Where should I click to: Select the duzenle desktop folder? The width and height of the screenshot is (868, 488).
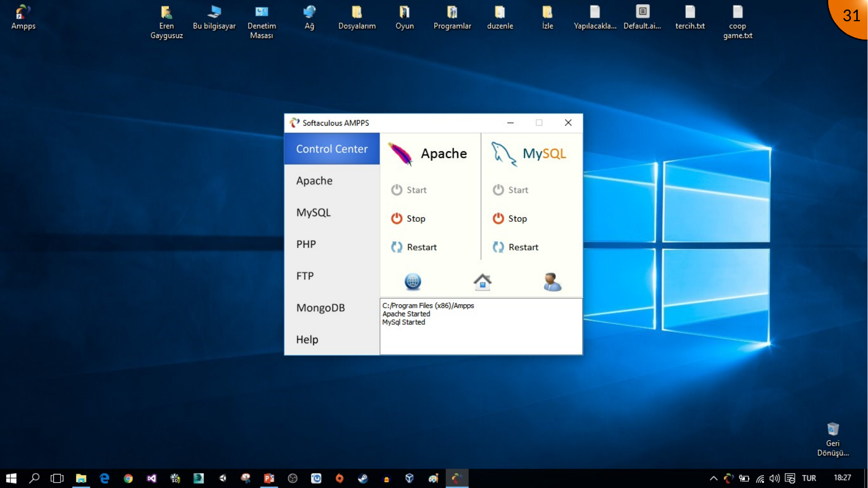(x=500, y=18)
